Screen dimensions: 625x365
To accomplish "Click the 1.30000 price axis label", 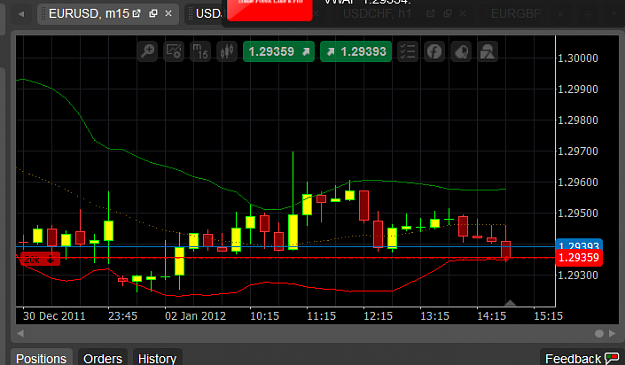I will tap(578, 58).
